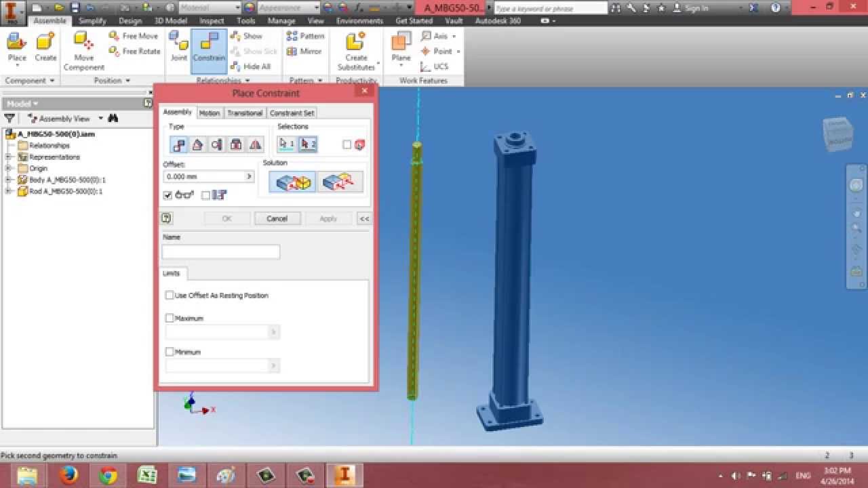Activate Second Selection button in Selections
Image resolution: width=868 pixels, height=488 pixels.
click(308, 144)
